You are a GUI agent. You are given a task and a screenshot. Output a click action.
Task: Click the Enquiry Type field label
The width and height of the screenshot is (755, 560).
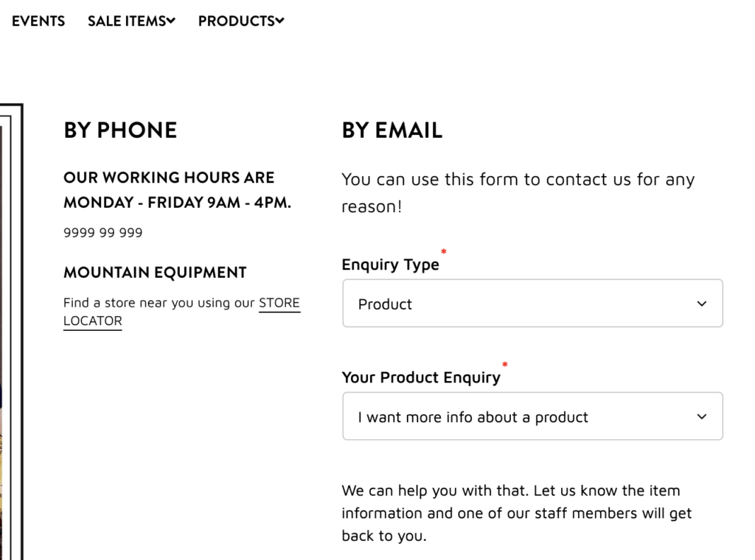point(391,265)
